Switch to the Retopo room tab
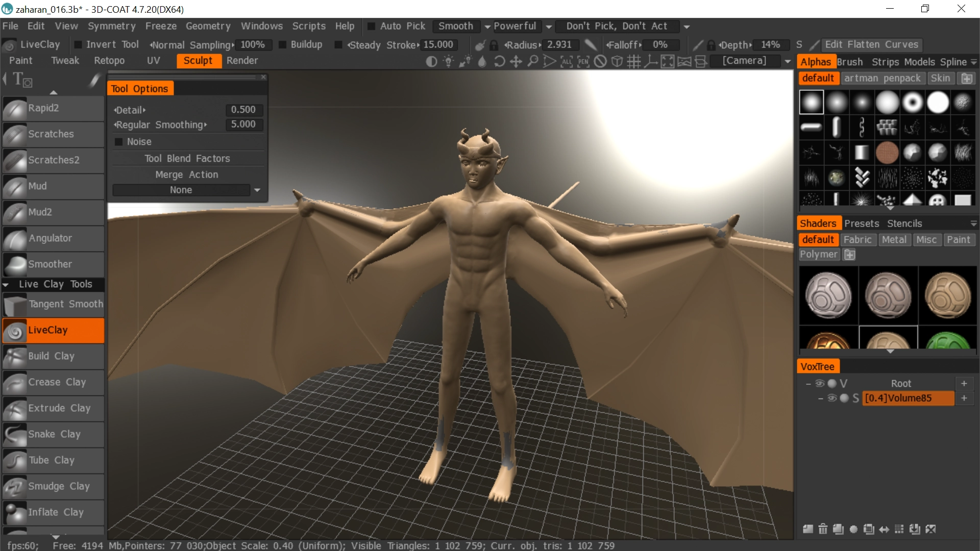980x551 pixels. click(x=109, y=61)
